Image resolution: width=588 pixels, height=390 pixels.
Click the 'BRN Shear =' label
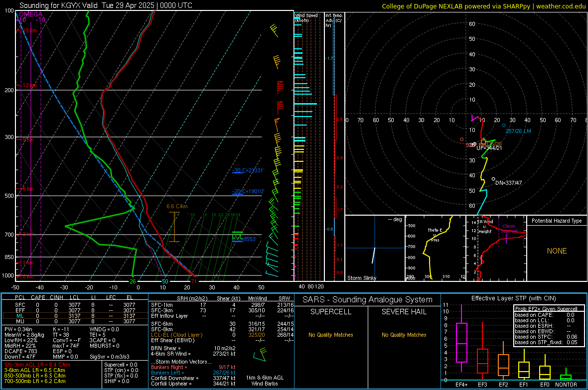tap(166, 348)
